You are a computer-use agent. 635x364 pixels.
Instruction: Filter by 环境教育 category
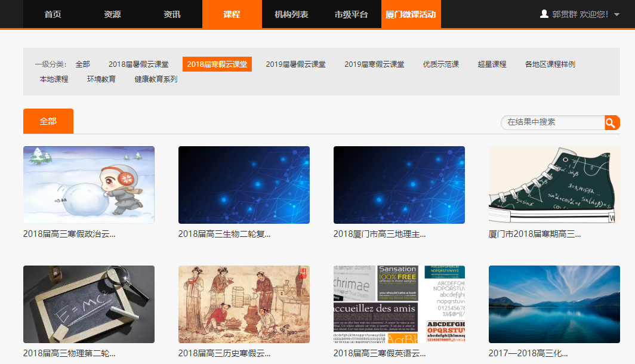101,79
